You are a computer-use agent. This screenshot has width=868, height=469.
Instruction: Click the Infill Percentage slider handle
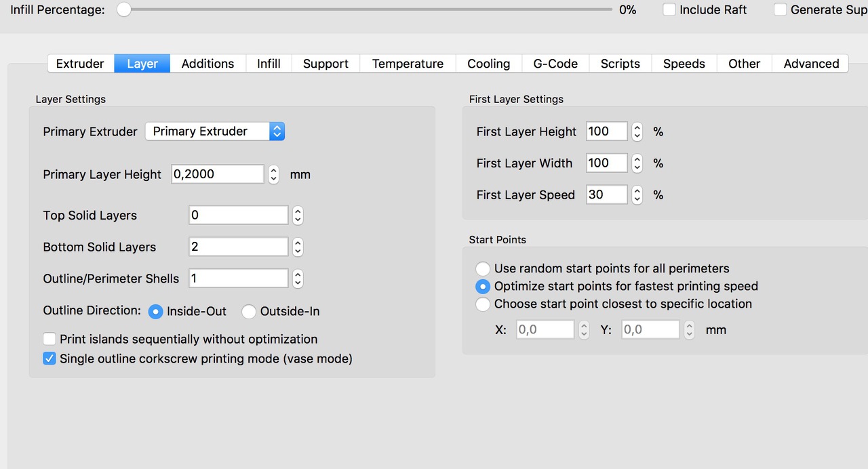coord(123,9)
